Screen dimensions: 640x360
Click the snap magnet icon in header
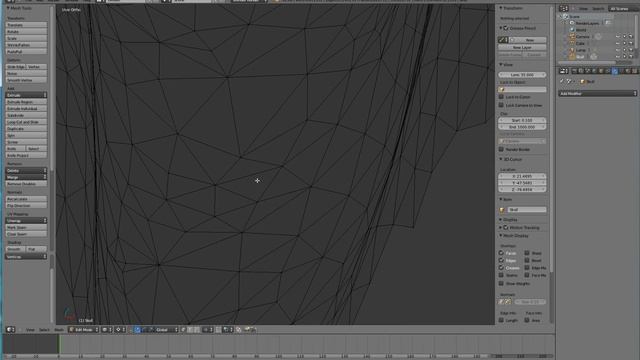[218, 329]
